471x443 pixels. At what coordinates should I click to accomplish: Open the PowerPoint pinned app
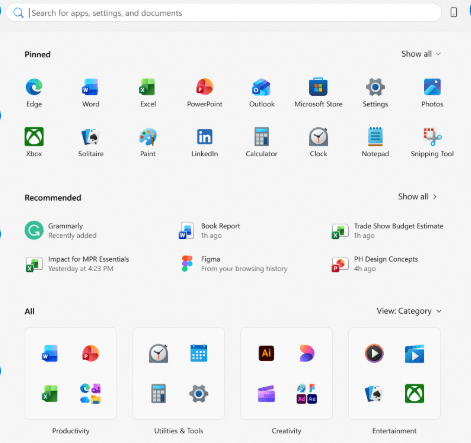(204, 93)
